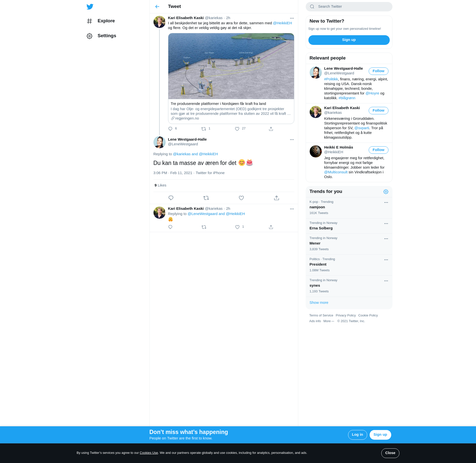This screenshot has width=476, height=463.
Task: Open the @Hoyre mention in Lene's bio
Action: click(372, 93)
